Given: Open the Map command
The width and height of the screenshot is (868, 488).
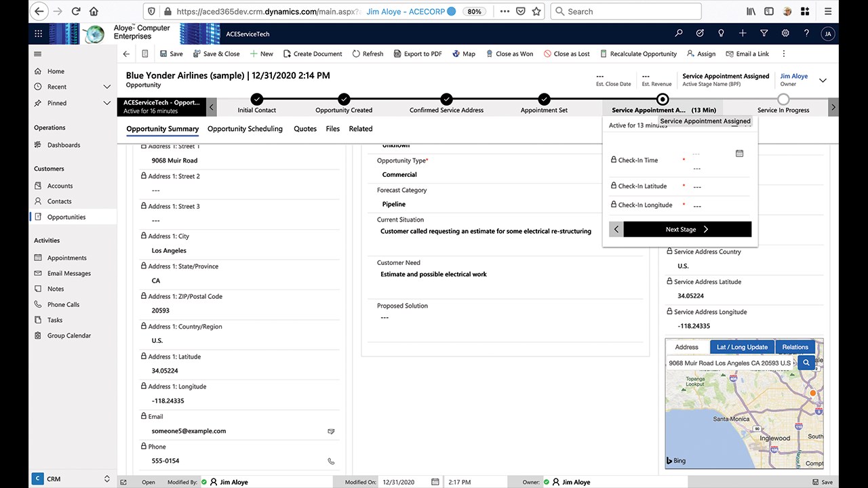Looking at the screenshot, I should click(464, 54).
